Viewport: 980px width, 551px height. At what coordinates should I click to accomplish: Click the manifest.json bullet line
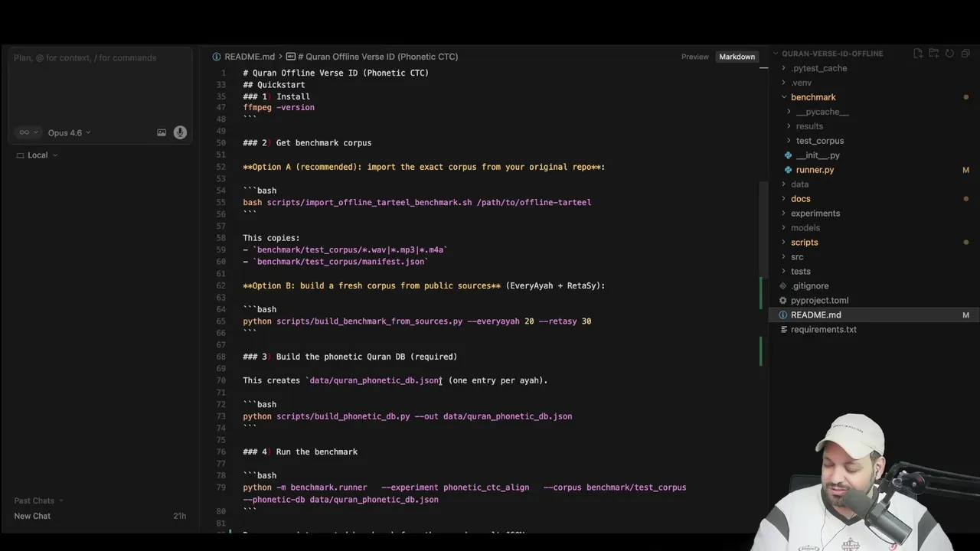point(335,262)
